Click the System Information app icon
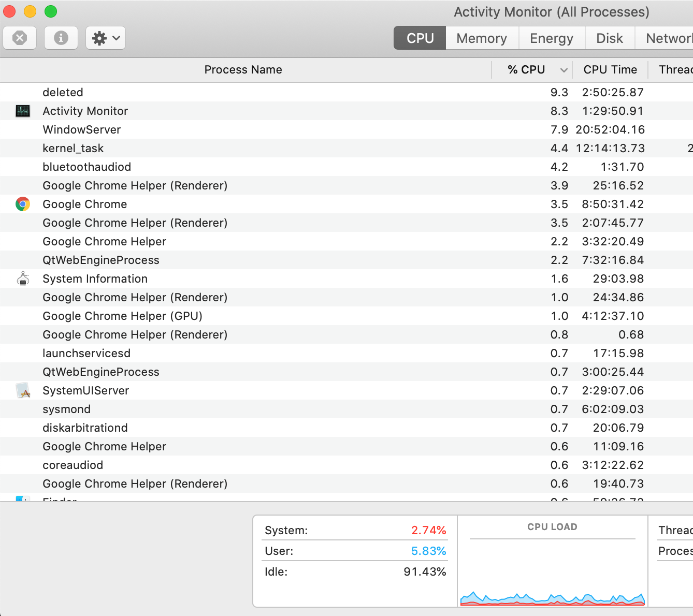 pyautogui.click(x=23, y=278)
